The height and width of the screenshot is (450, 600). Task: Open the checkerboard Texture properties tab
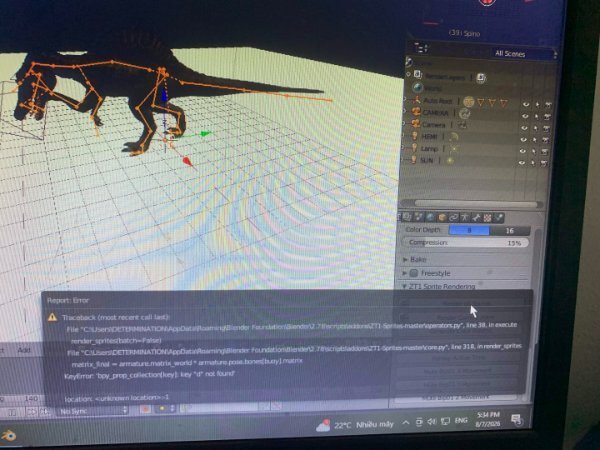[x=488, y=218]
